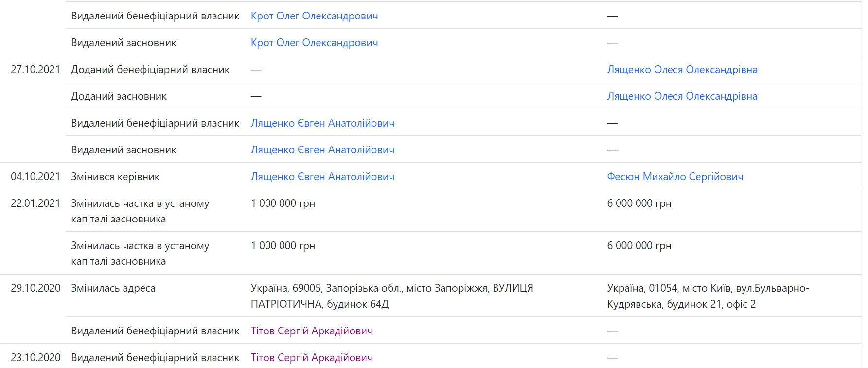Click the 27.10.2021 date cell
Screen dimensions: 868x368
[x=35, y=70]
